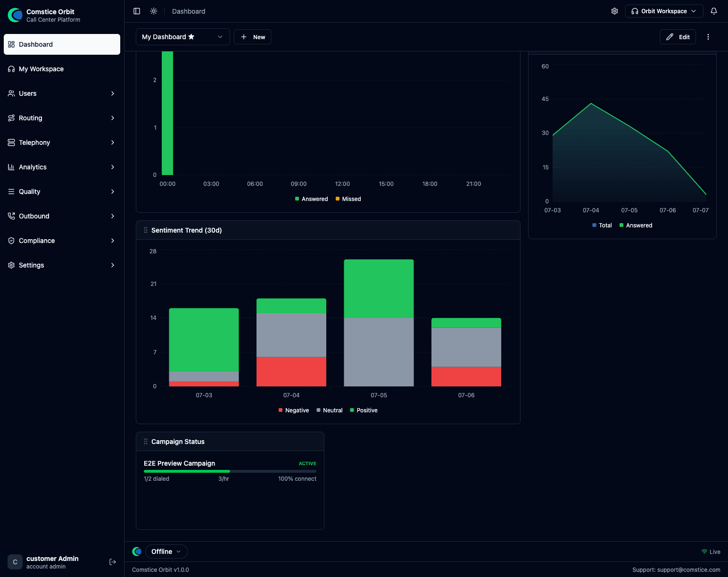The width and height of the screenshot is (728, 577).
Task: Grab the Sentiment Trend drag handle
Action: pos(146,230)
